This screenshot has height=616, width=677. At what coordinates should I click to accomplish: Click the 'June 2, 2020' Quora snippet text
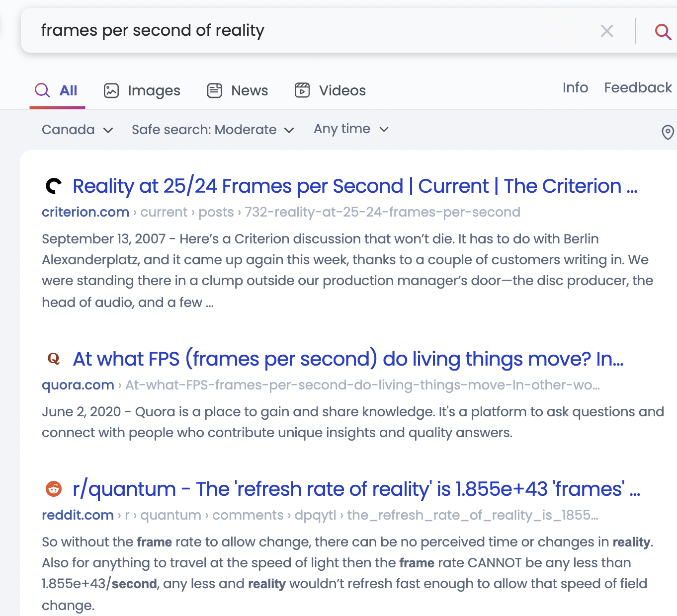coord(353,422)
